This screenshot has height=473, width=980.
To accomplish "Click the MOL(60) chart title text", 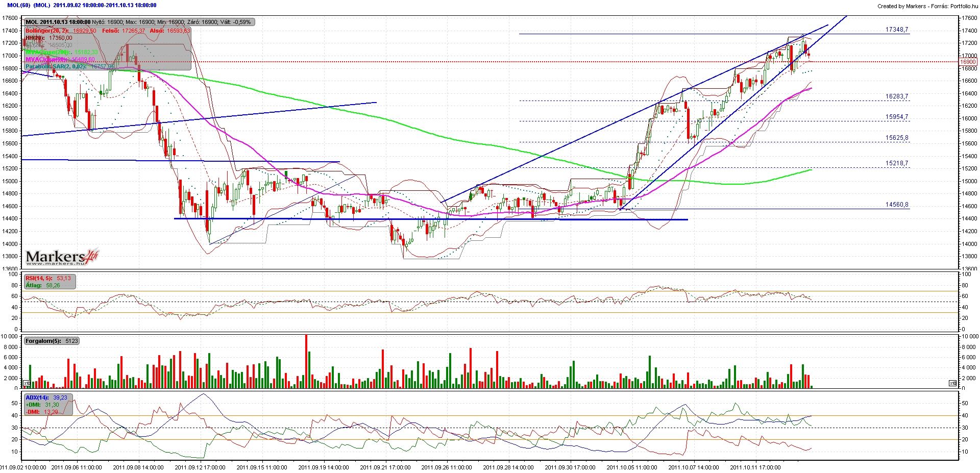I will point(19,5).
